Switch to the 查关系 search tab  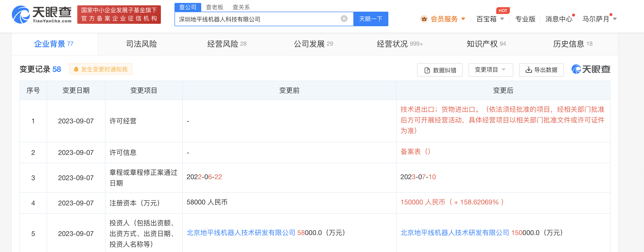tap(241, 7)
